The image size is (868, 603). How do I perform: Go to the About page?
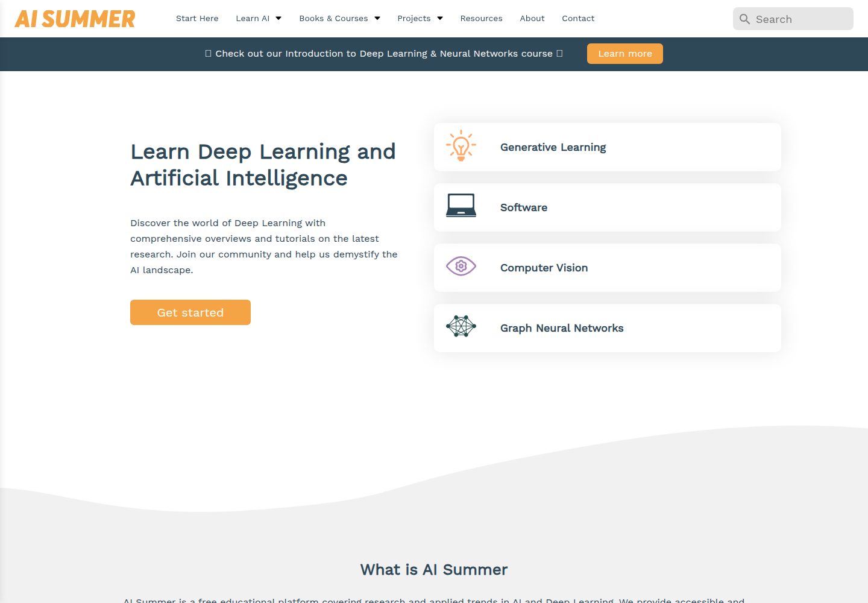(532, 19)
